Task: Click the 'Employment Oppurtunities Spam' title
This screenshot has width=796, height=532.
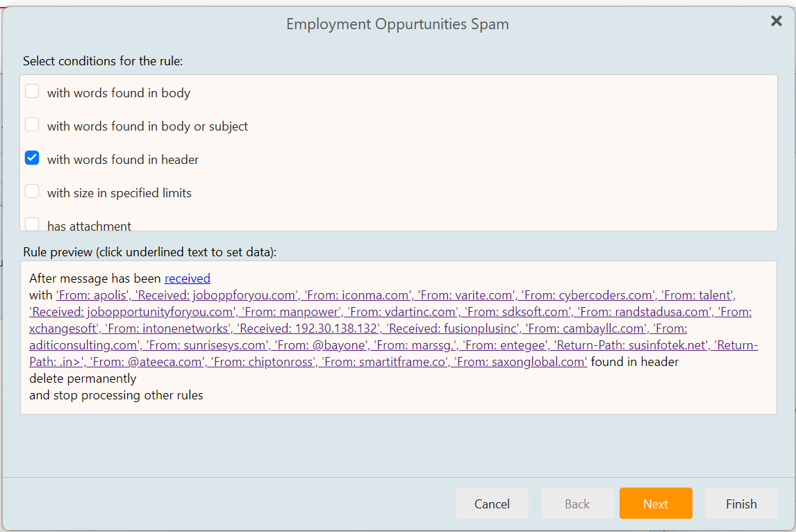Action: pos(397,24)
